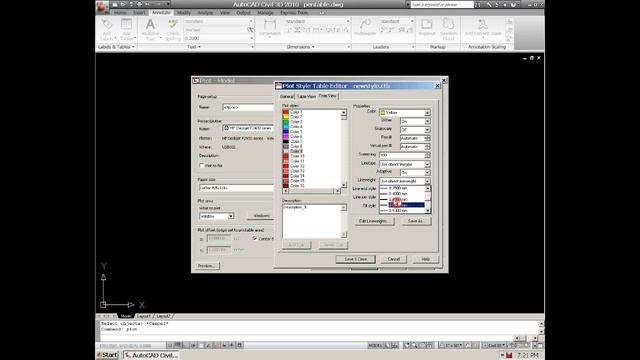Click the lineweight list down-arrow scroll button
Image resolution: width=640 pixels, height=360 pixels.
pos(428,211)
